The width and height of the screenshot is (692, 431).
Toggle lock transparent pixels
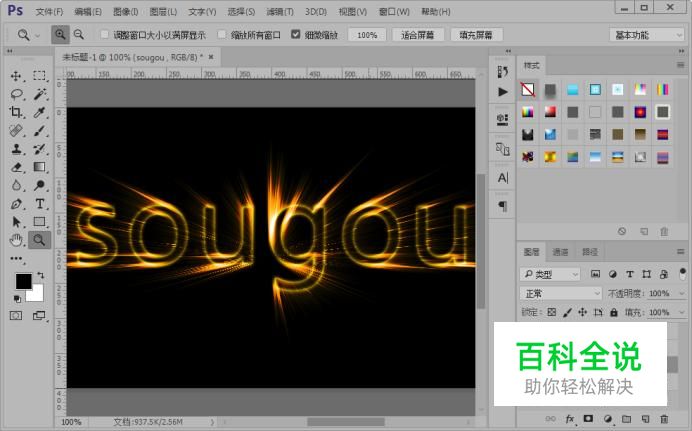[552, 312]
